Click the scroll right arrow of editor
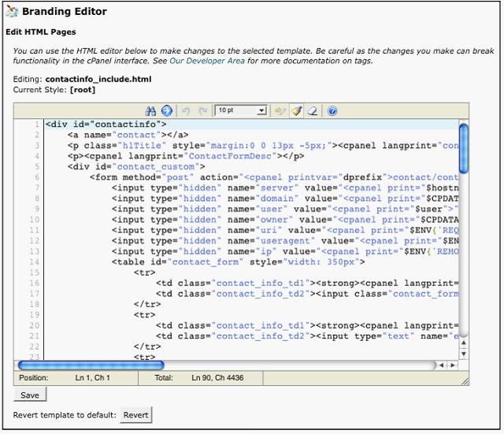The image size is (504, 434). coord(451,365)
